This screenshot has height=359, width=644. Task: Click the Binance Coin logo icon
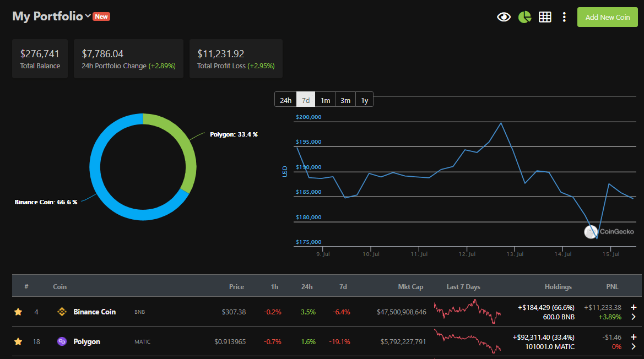pos(62,312)
